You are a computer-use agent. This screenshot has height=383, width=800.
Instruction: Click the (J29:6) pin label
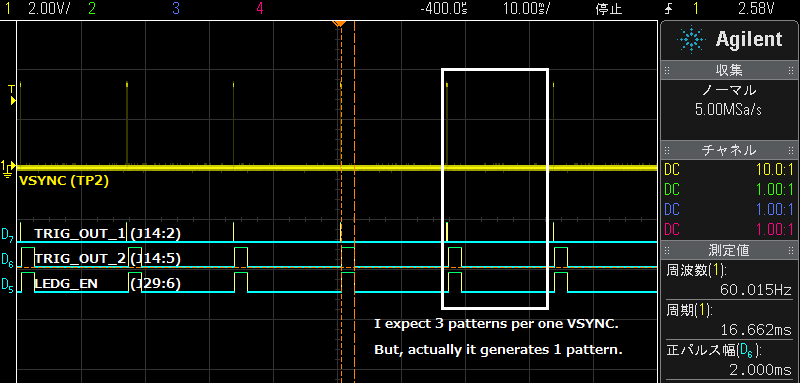(155, 284)
